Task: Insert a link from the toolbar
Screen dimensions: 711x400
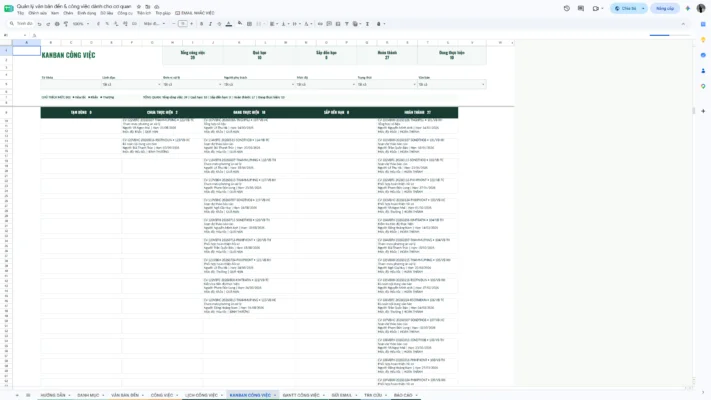Action: click(320, 24)
